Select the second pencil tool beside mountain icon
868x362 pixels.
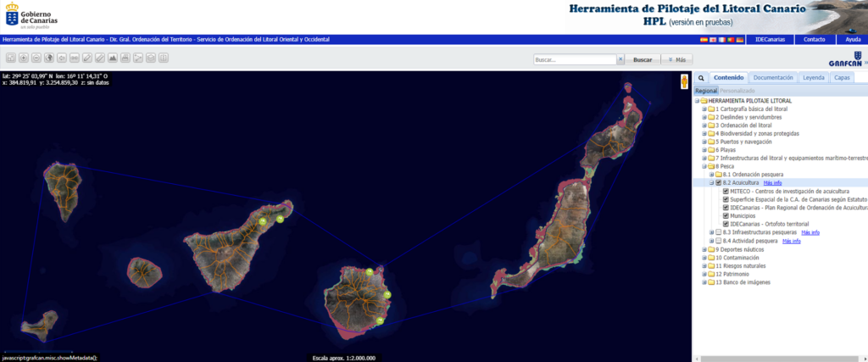[100, 58]
